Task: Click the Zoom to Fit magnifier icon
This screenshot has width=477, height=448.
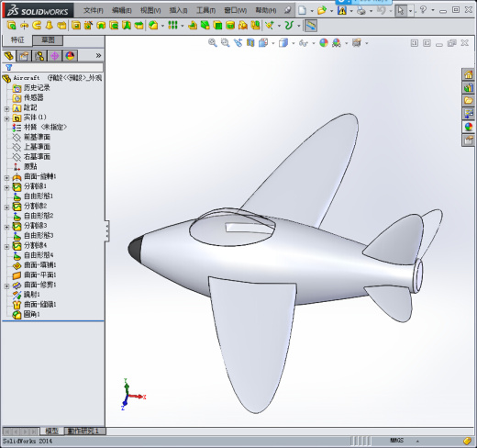Action: pos(213,42)
